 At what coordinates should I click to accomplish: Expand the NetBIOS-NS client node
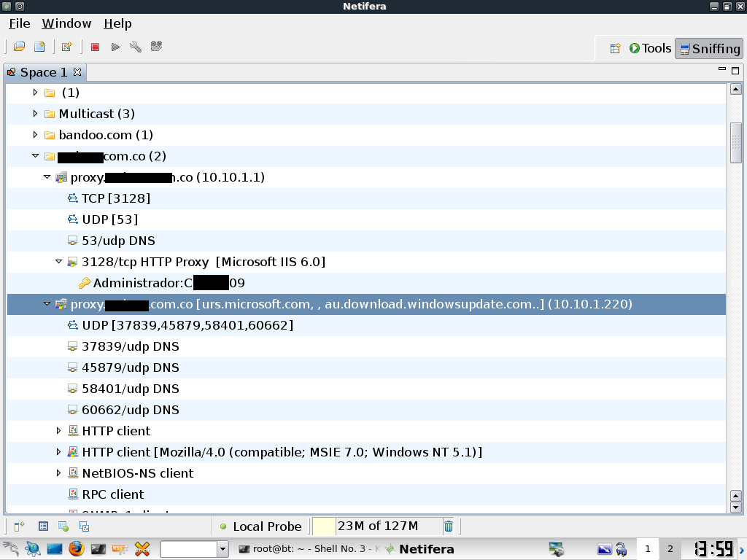coord(58,472)
